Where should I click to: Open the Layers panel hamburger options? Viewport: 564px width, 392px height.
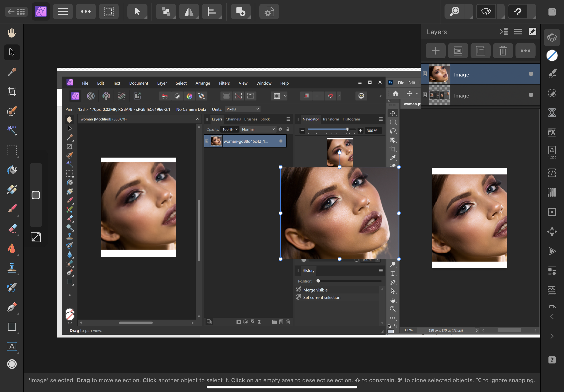(518, 32)
